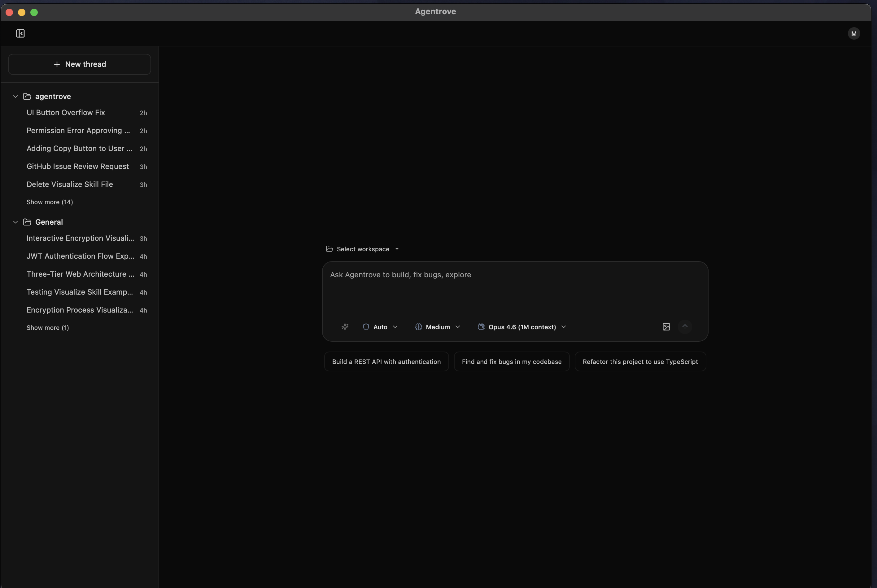Open your profile avatar menu
The height and width of the screenshot is (588, 877).
[x=853, y=33]
